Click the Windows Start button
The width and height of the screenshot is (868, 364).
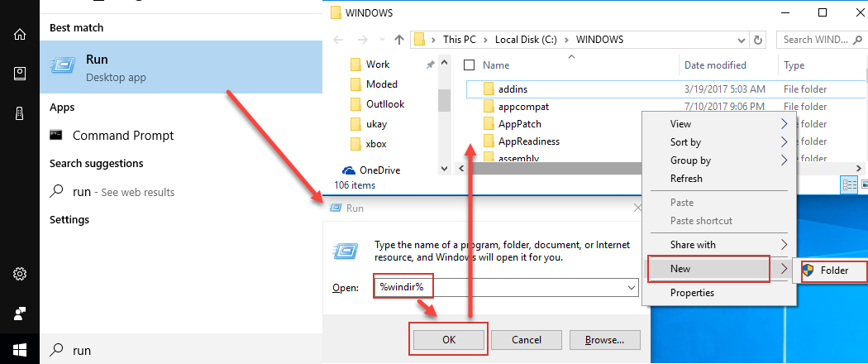tap(19, 349)
